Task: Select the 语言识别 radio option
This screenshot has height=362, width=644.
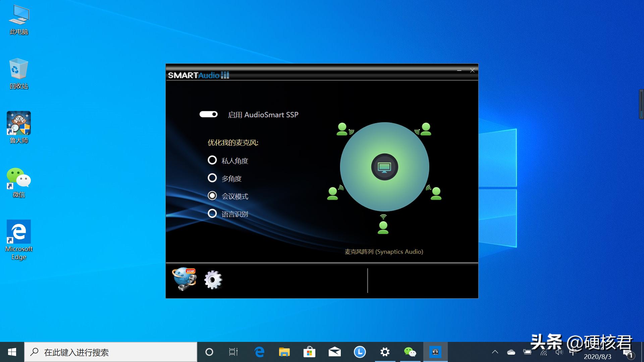Action: coord(212,214)
